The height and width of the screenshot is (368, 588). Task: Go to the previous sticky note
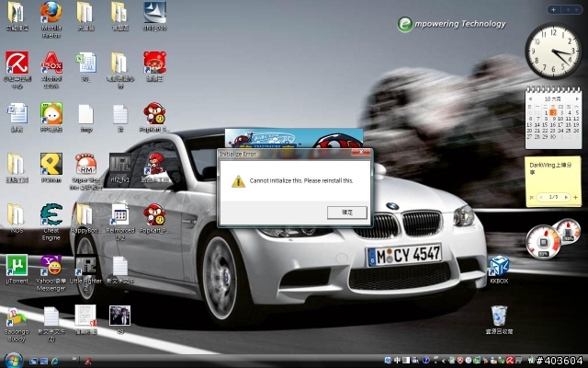click(541, 197)
